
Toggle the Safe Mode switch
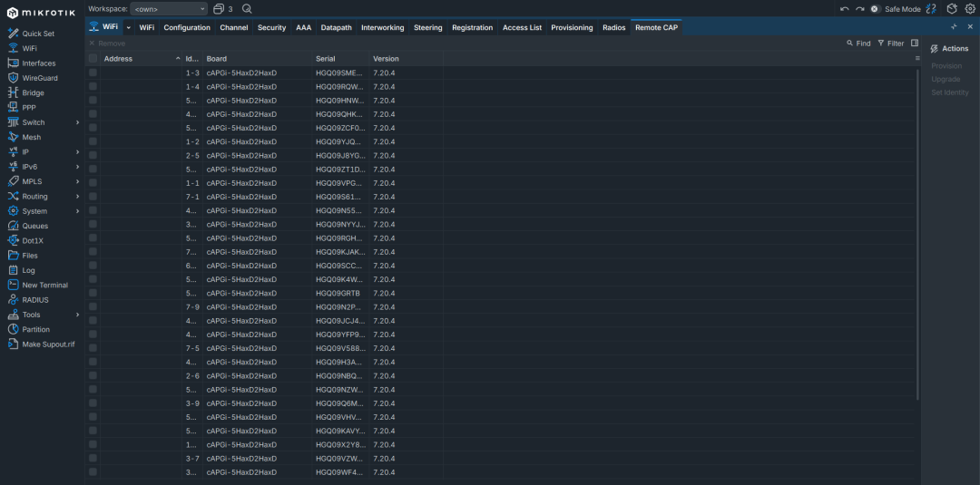pos(875,9)
